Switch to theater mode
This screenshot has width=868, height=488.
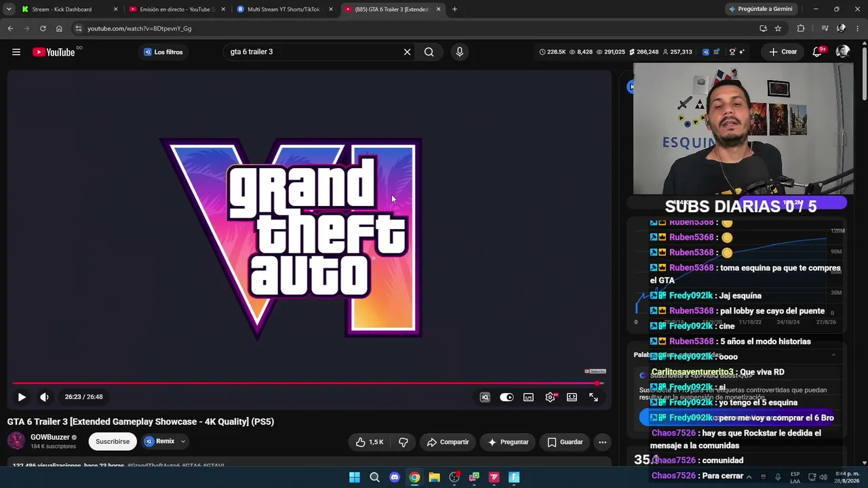pos(572,397)
